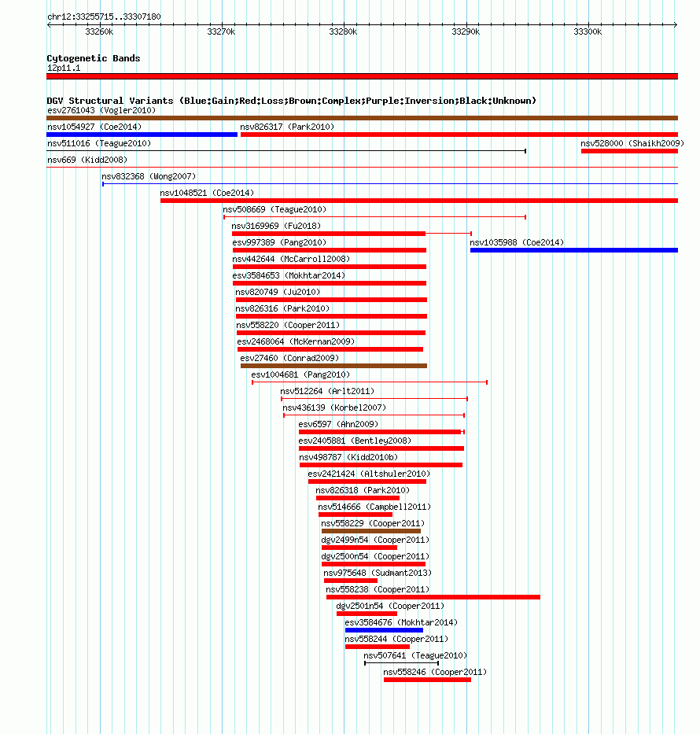The image size is (700, 734).
Task: Select nsv514666 (Campbell2011) label
Action: (374, 507)
